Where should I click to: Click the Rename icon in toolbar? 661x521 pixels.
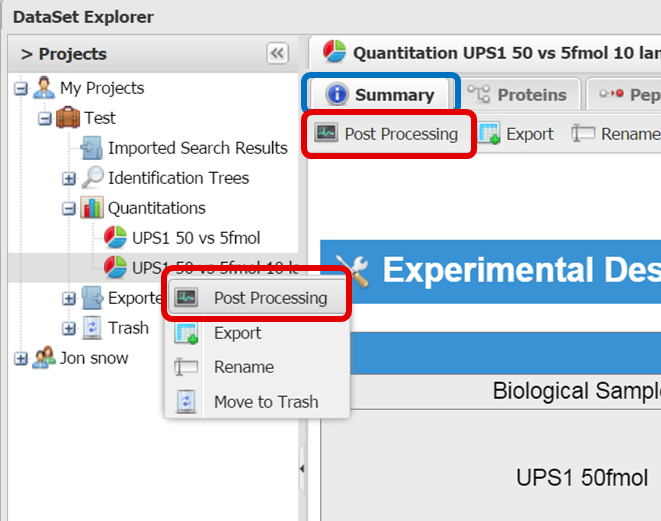[583, 134]
